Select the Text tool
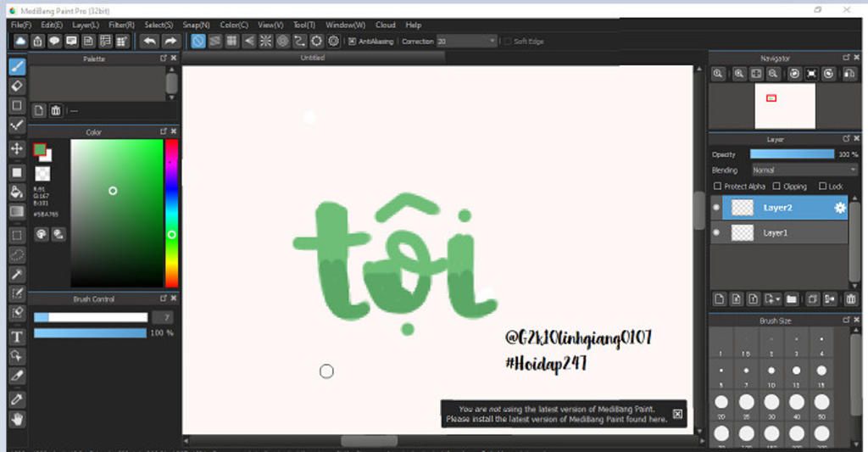 (17, 337)
